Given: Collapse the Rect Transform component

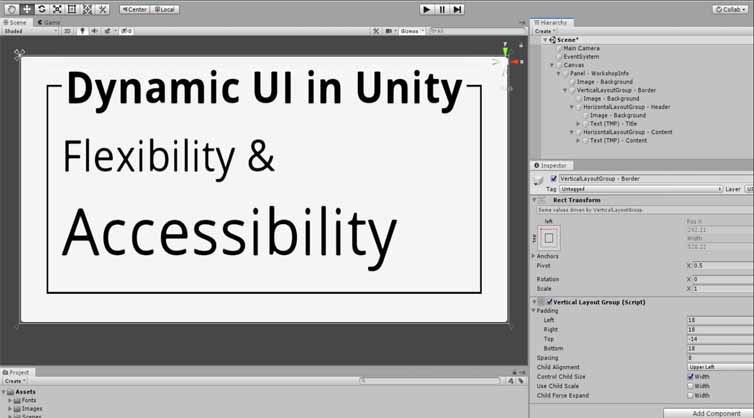Looking at the screenshot, I should 534,200.
